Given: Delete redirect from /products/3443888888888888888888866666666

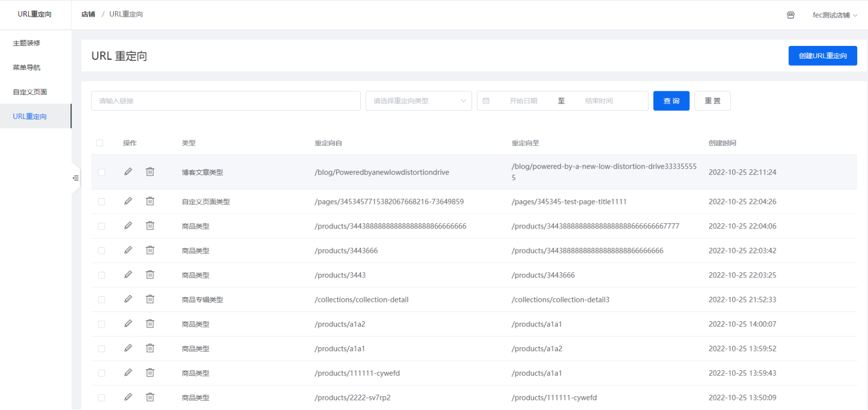Looking at the screenshot, I should 150,226.
